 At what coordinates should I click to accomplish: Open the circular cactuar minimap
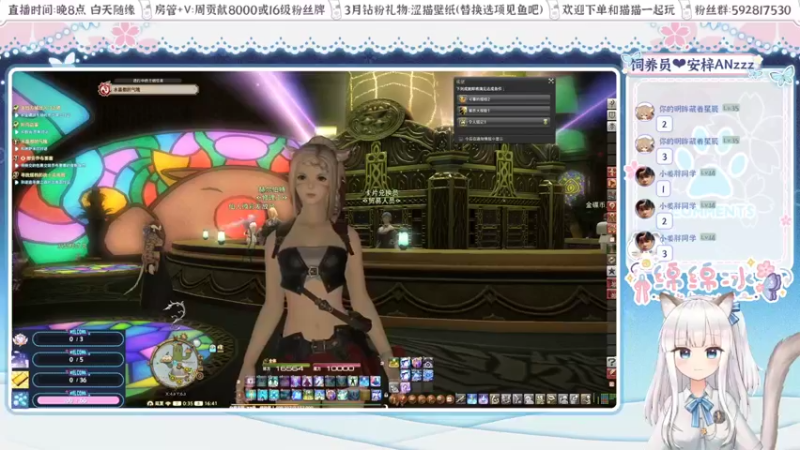click(x=176, y=361)
